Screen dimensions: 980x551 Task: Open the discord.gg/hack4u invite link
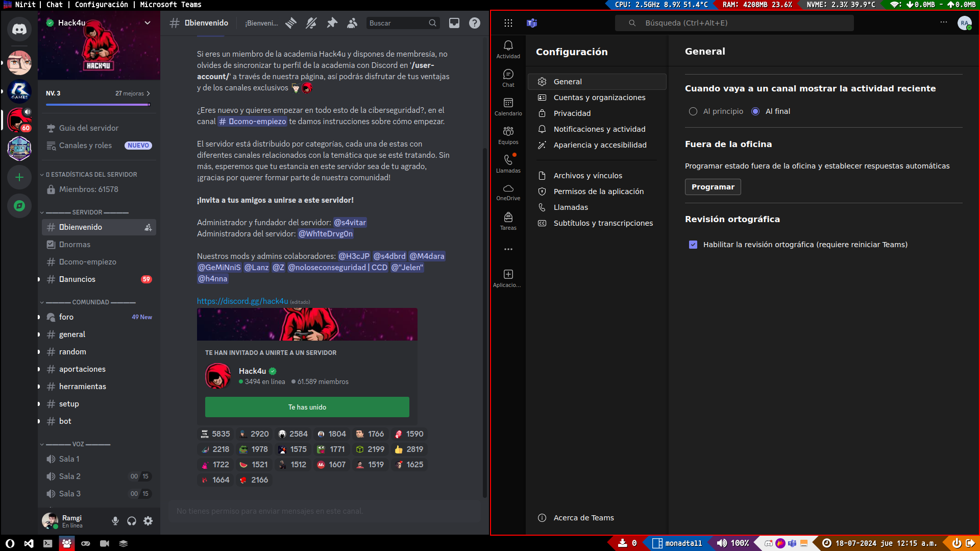click(242, 301)
